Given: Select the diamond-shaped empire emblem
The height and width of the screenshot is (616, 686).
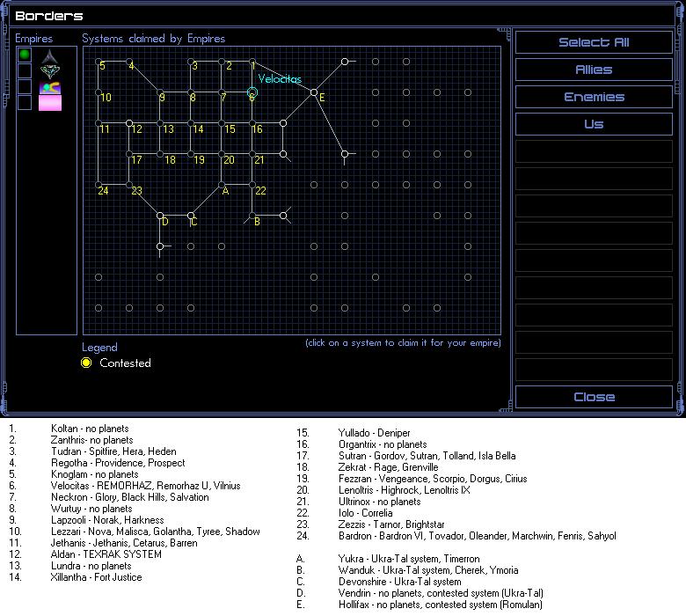Looking at the screenshot, I should [x=49, y=70].
